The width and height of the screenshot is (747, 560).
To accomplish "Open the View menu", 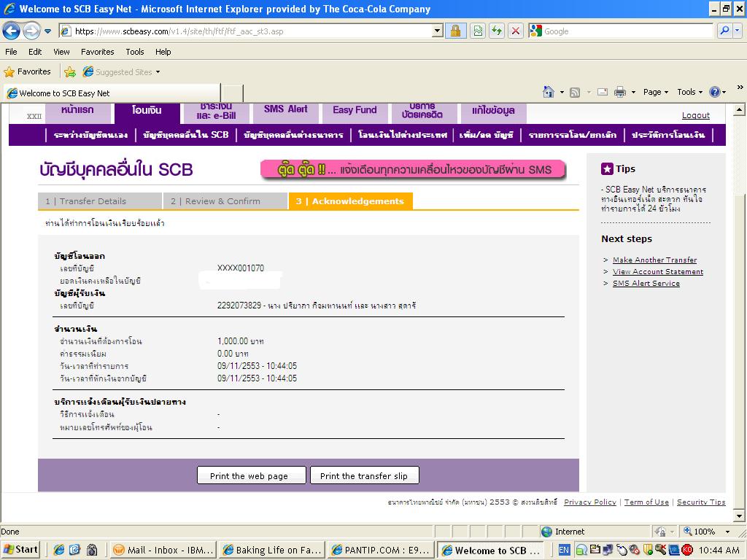I will coord(61,52).
